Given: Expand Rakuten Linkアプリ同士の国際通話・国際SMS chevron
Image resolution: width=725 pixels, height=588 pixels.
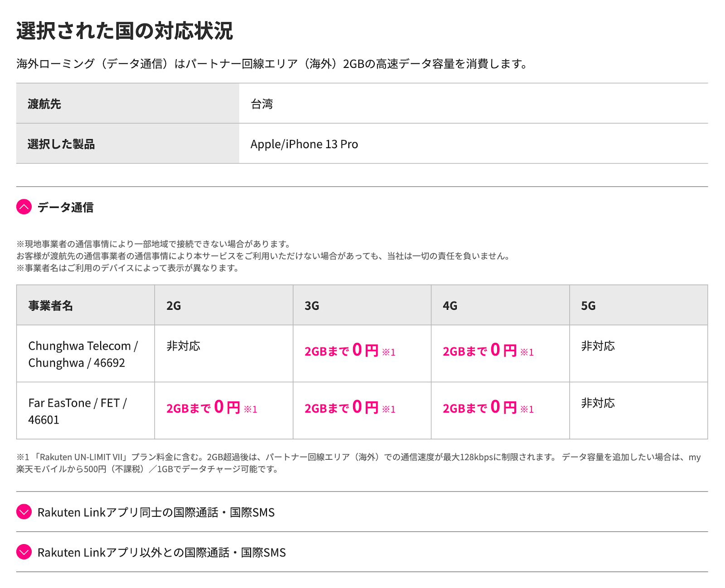Looking at the screenshot, I should [x=24, y=512].
